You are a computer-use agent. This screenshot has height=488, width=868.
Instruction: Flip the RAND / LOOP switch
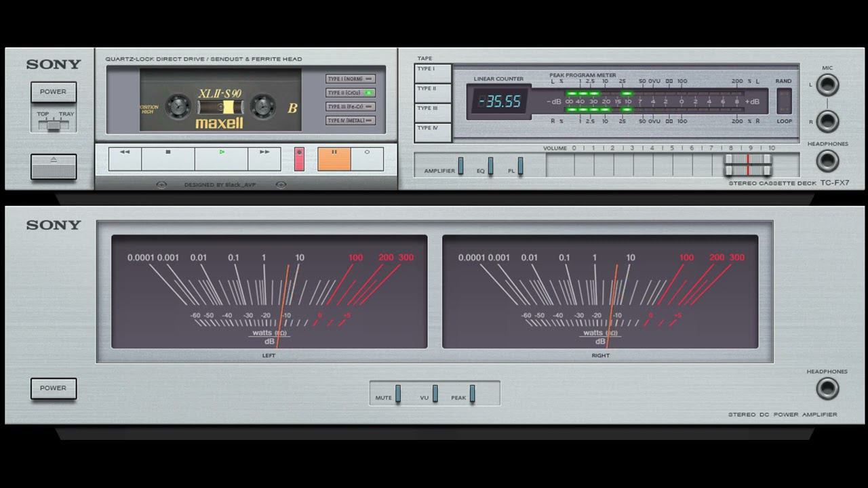coord(784,101)
